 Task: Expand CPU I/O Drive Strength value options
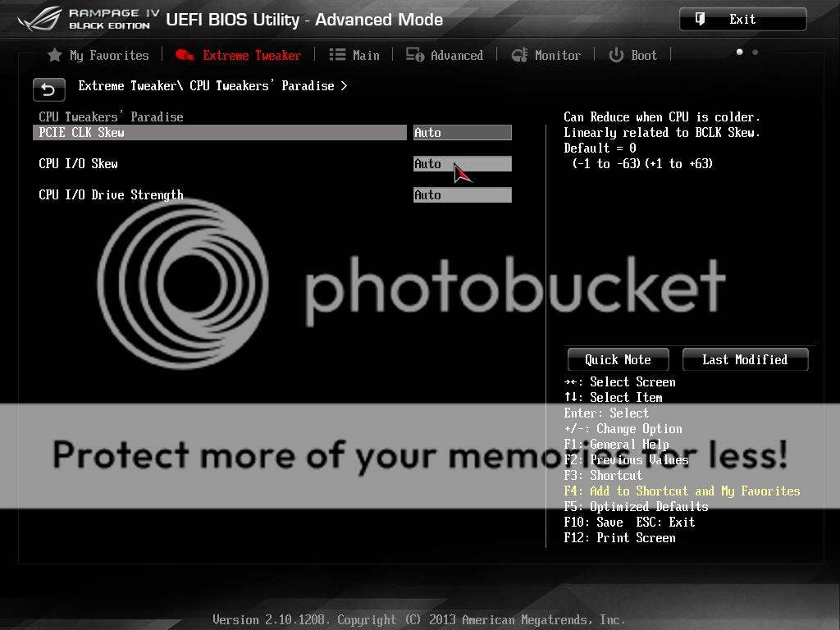tap(462, 195)
